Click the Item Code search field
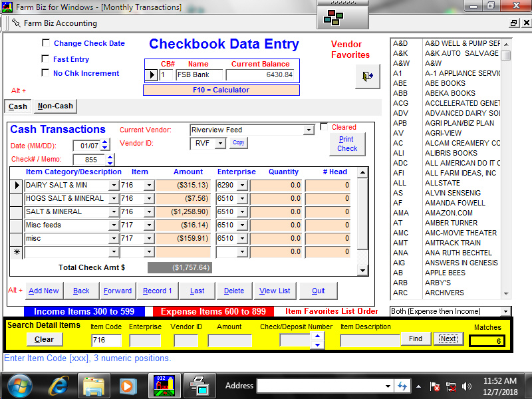 click(x=106, y=340)
